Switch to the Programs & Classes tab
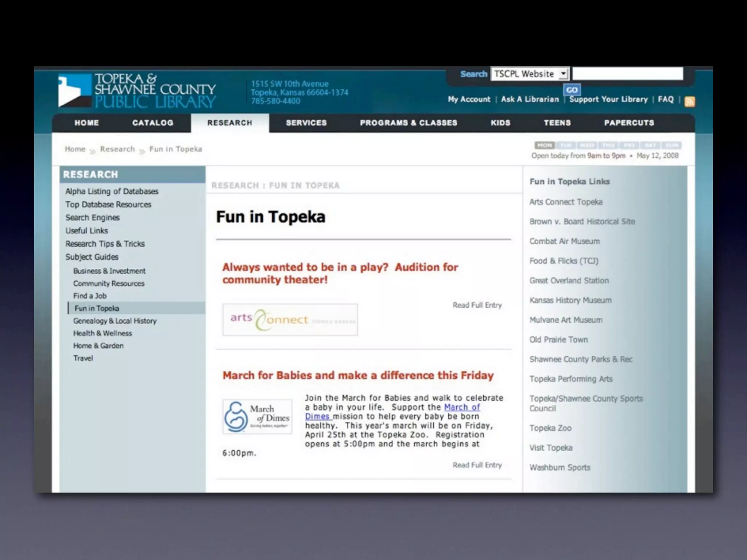Viewport: 747px width, 560px height. coord(408,123)
